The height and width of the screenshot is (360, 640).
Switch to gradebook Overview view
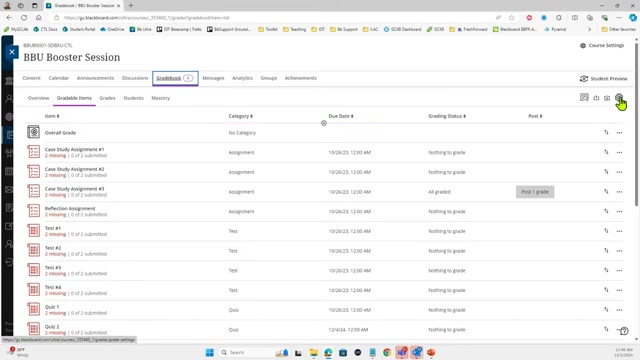38,98
